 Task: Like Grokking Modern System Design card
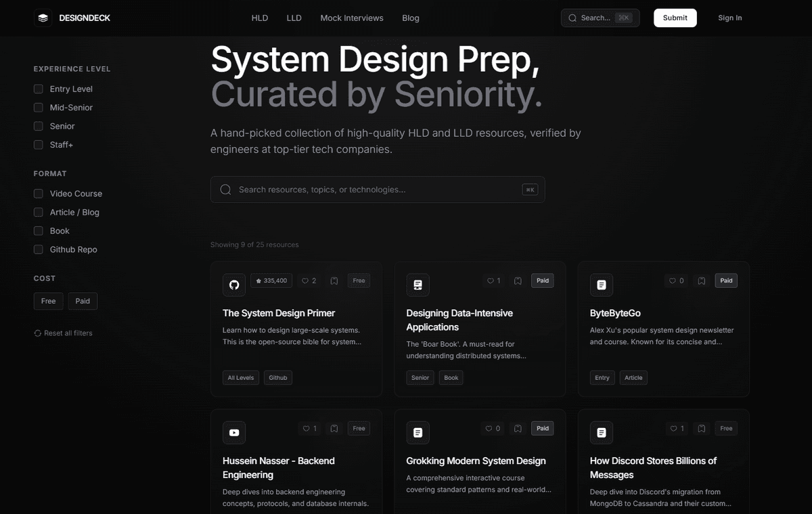click(x=493, y=428)
